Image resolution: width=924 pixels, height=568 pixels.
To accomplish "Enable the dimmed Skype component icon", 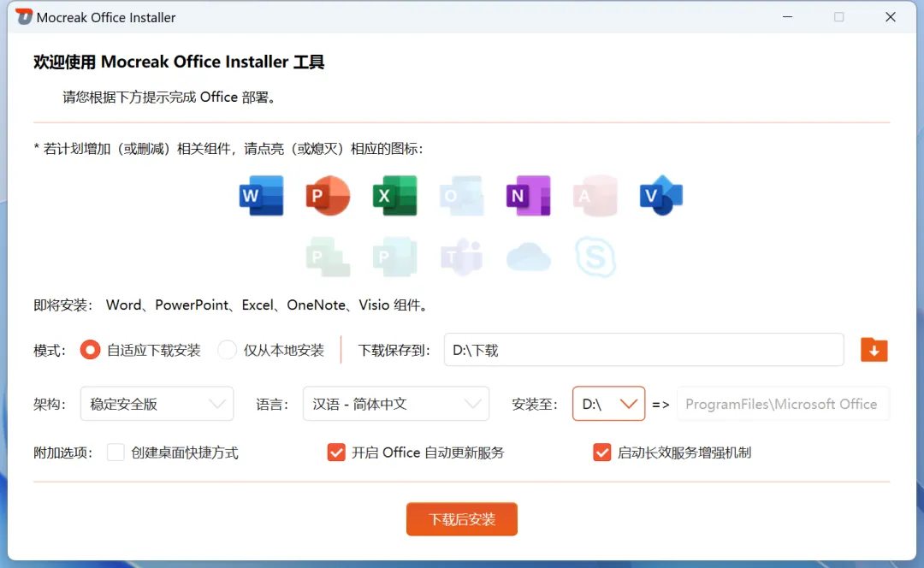I will (x=595, y=257).
